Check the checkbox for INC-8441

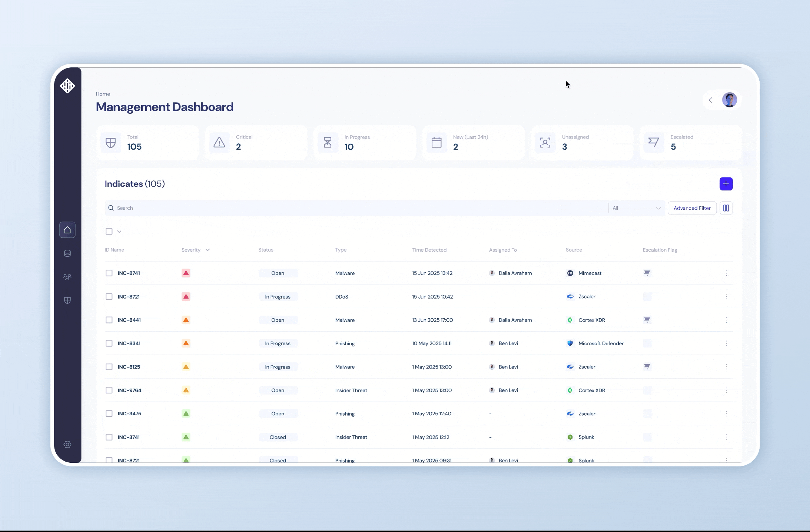click(x=109, y=320)
